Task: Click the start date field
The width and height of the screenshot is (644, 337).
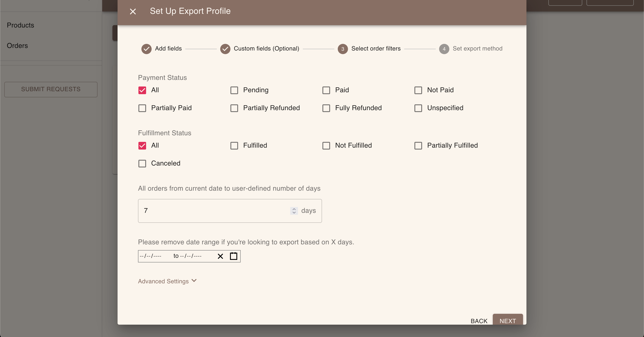Action: click(151, 256)
